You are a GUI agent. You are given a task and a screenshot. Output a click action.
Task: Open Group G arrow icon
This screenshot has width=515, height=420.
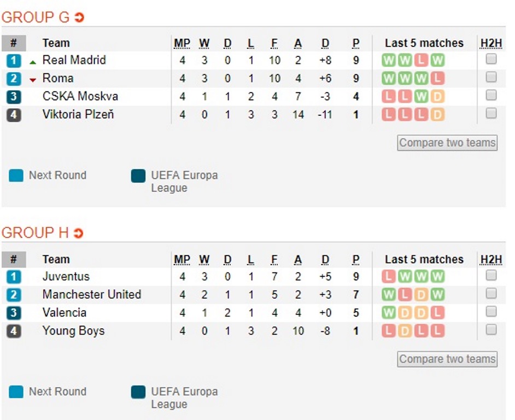79,17
